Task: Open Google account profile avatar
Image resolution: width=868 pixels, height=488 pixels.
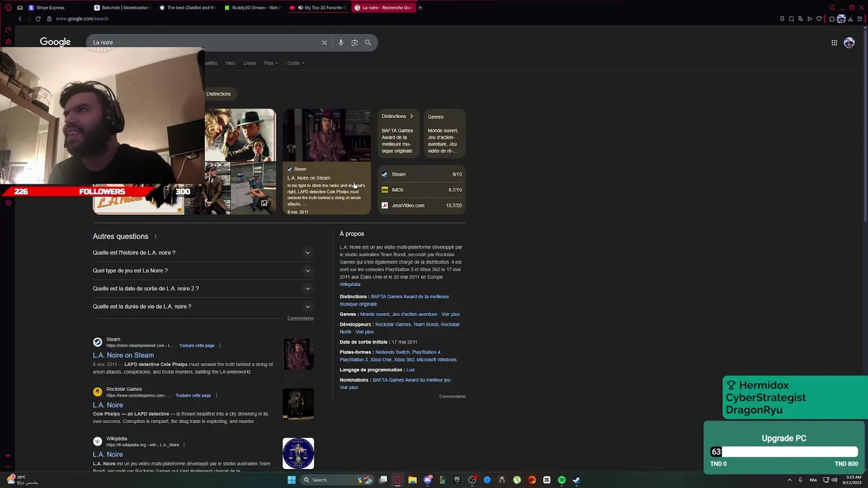Action: click(x=849, y=43)
